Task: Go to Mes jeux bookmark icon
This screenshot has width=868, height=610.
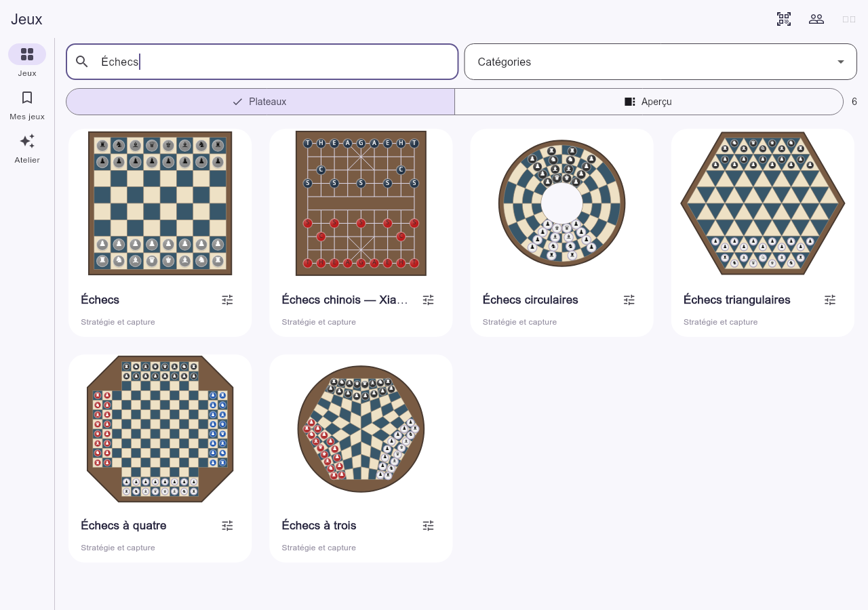Action: (x=27, y=98)
